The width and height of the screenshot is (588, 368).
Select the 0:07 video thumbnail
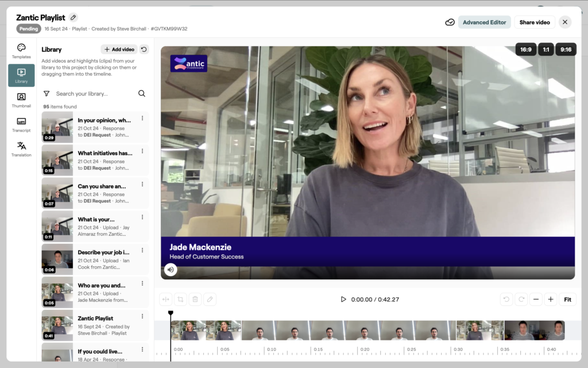(x=57, y=193)
